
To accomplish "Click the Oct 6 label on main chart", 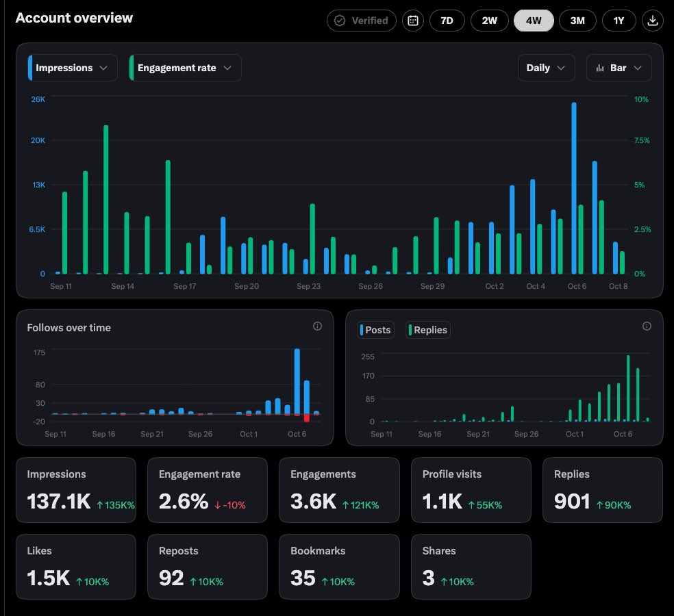I will tap(577, 286).
